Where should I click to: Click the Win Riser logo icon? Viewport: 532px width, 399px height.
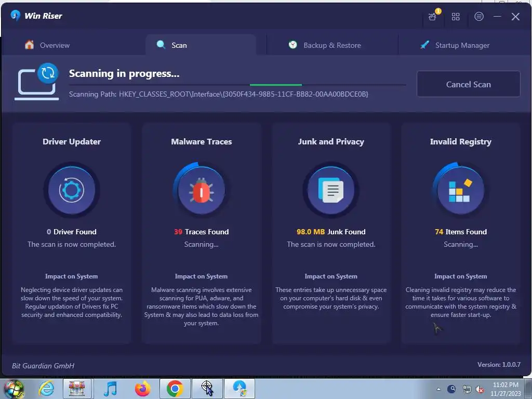pos(16,16)
